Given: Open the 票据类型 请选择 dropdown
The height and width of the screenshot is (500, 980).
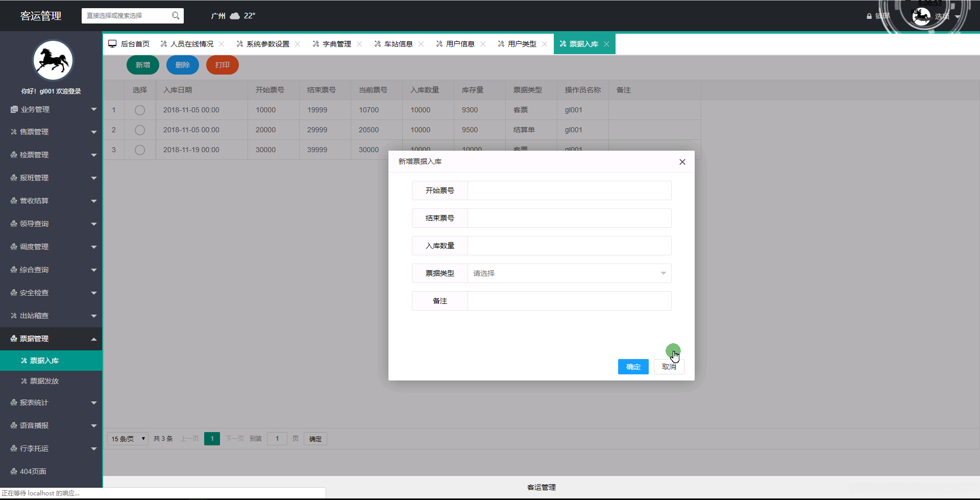Looking at the screenshot, I should tap(569, 273).
